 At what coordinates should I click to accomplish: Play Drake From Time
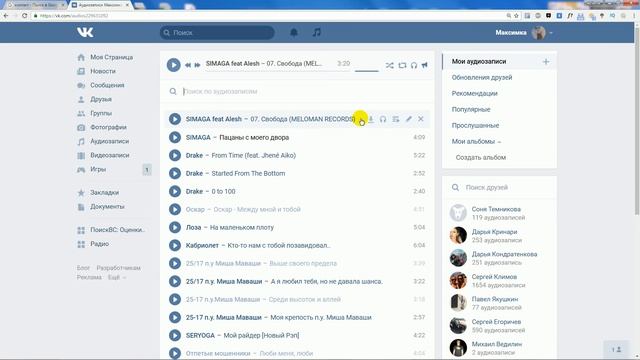pyautogui.click(x=175, y=155)
